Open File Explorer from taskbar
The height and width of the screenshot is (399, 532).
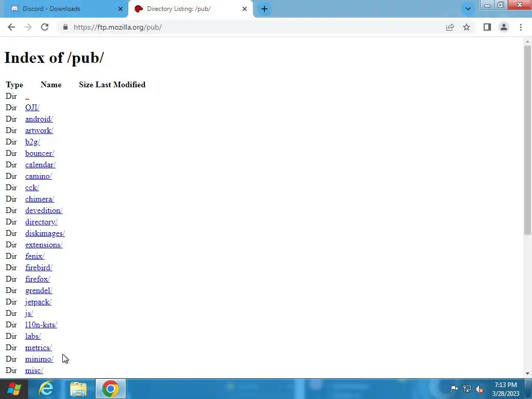click(78, 389)
